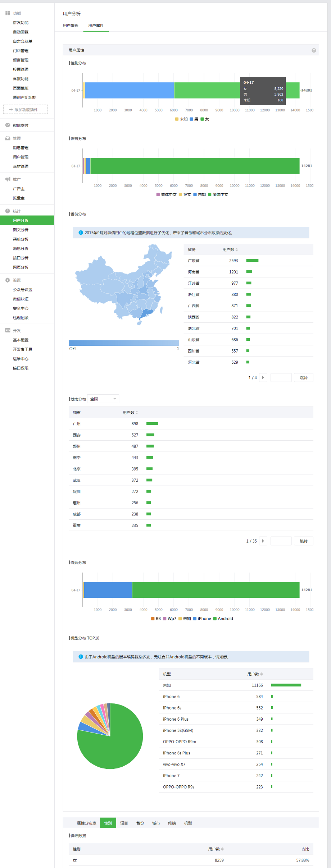Go to next page of province list

tap(263, 378)
